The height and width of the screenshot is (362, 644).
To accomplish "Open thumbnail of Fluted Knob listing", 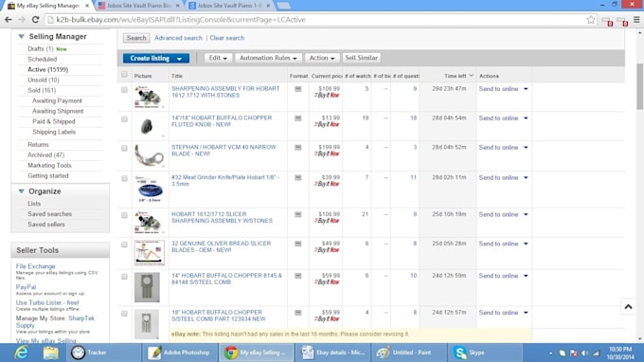I will [x=147, y=126].
